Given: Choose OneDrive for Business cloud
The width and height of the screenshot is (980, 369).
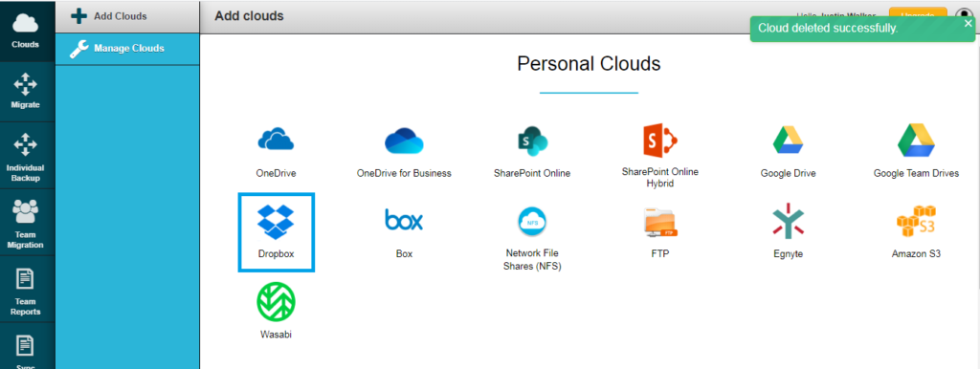Looking at the screenshot, I should point(404,141).
